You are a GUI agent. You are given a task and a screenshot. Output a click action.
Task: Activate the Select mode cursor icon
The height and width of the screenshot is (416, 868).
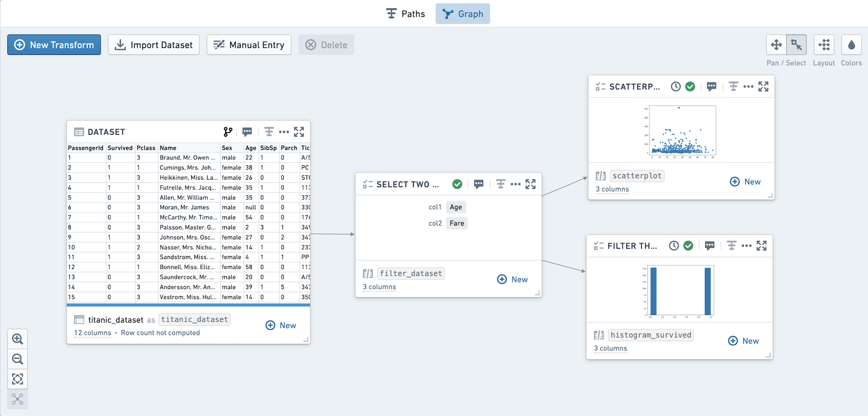797,45
